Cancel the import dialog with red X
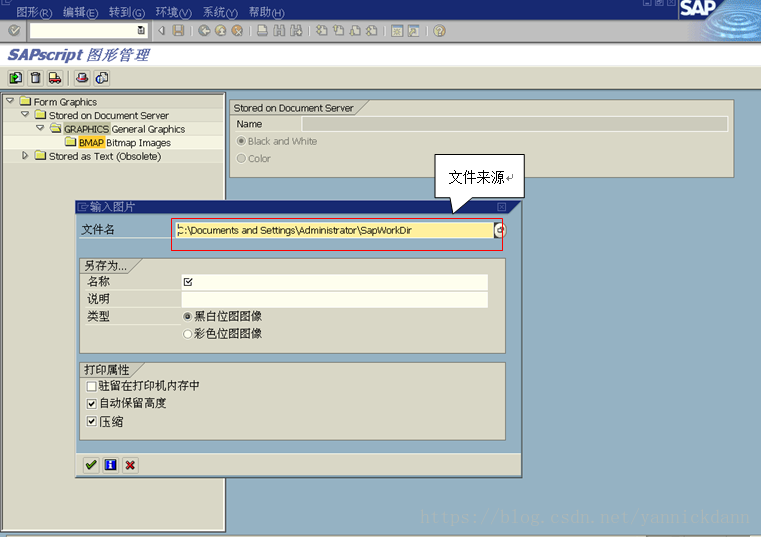Image resolution: width=761 pixels, height=537 pixels. coord(130,465)
